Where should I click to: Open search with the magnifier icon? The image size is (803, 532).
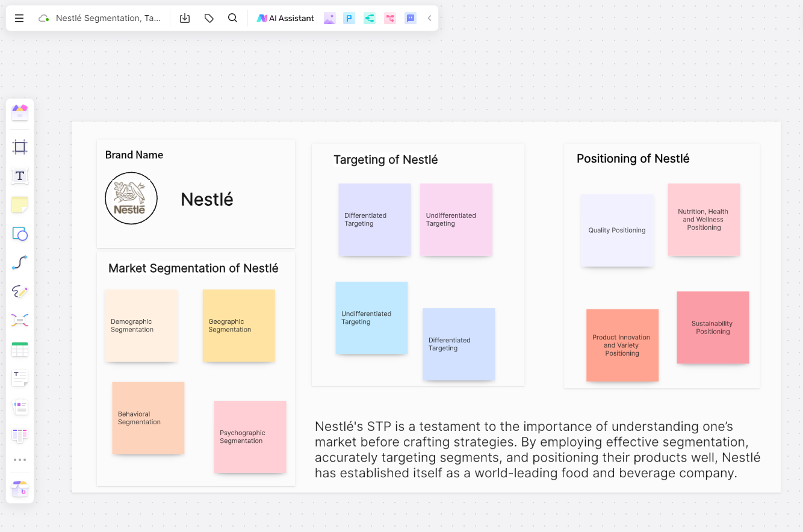click(232, 18)
